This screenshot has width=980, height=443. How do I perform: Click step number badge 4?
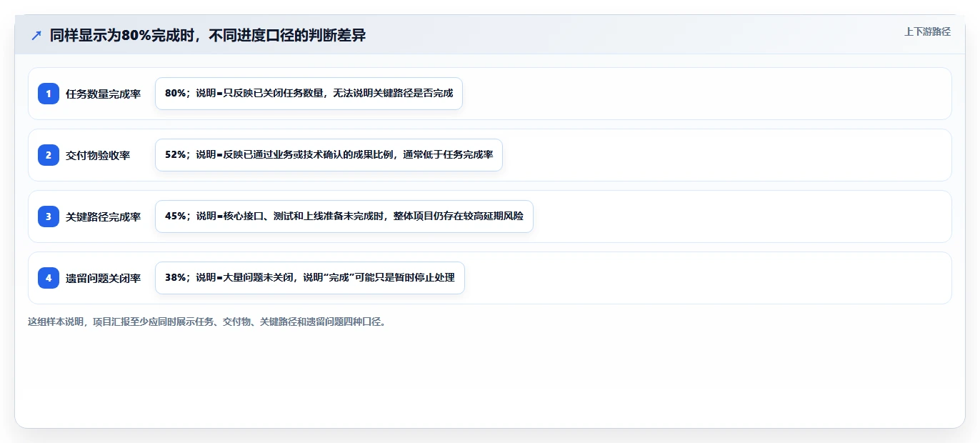[49, 278]
